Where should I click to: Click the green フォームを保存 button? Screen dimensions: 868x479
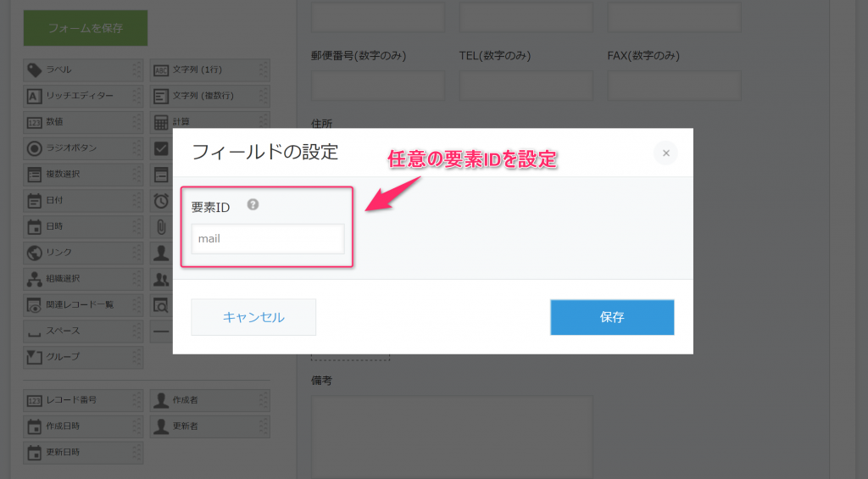pos(86,28)
